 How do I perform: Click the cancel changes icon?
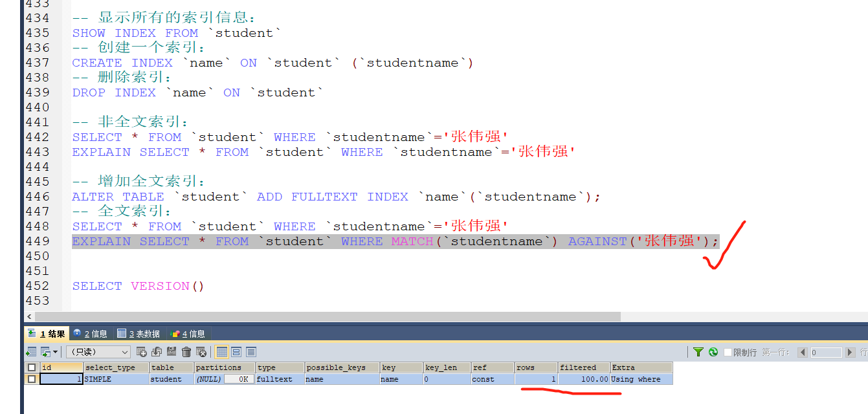click(x=201, y=352)
